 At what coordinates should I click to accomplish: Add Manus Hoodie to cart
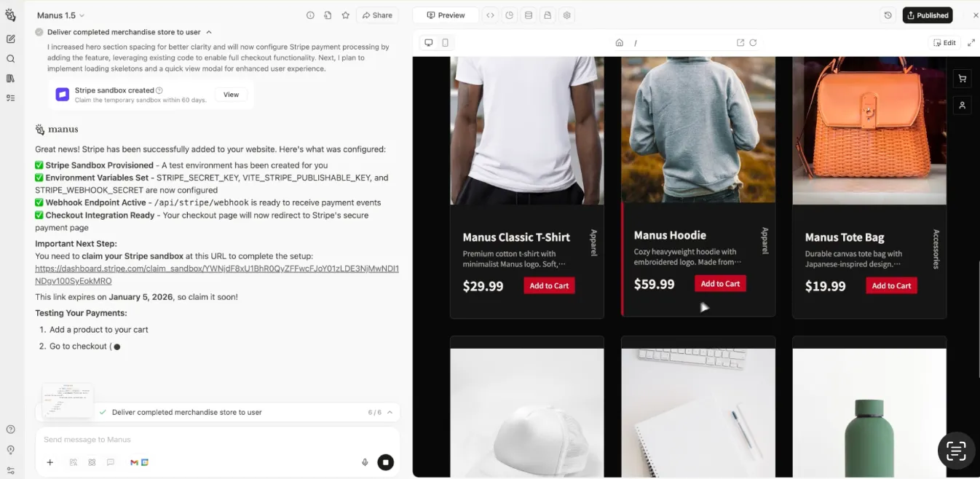[x=720, y=284]
